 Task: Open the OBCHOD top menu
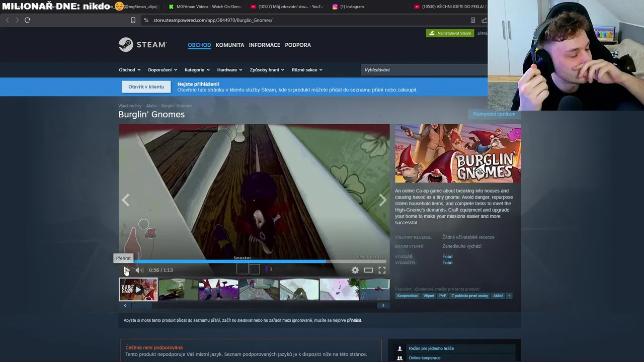[x=199, y=45]
